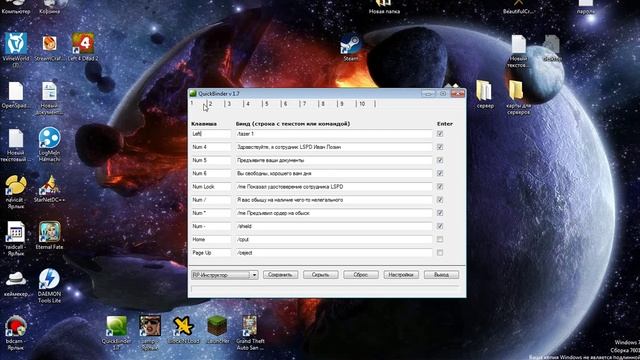
Task: Open the StreamCraft desktop icon
Action: [x=49, y=44]
